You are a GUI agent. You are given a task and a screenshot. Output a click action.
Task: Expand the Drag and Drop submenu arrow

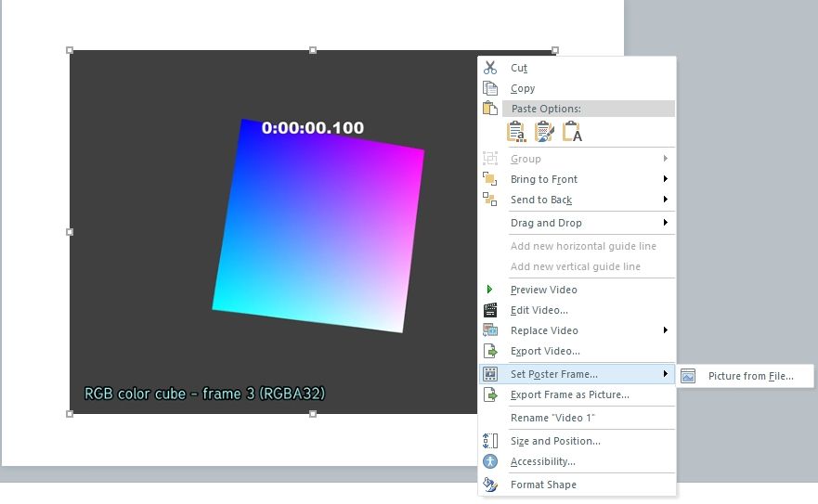[x=665, y=223]
